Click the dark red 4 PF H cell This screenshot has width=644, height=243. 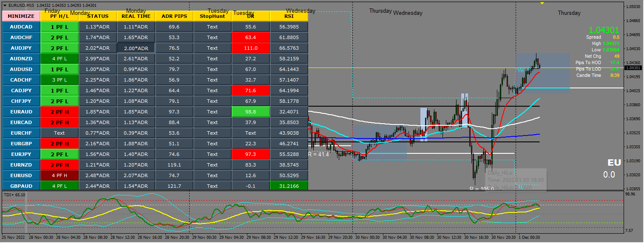click(x=60, y=175)
